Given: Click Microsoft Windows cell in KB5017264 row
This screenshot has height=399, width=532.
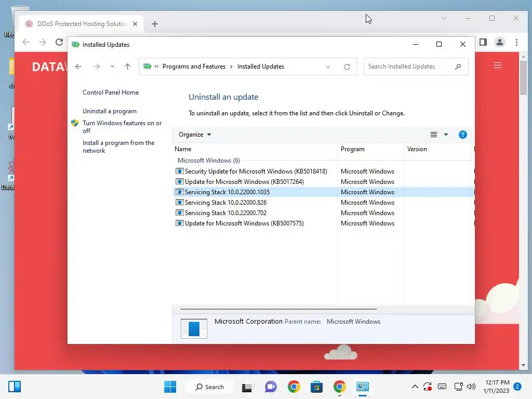Looking at the screenshot, I should coord(367,182).
